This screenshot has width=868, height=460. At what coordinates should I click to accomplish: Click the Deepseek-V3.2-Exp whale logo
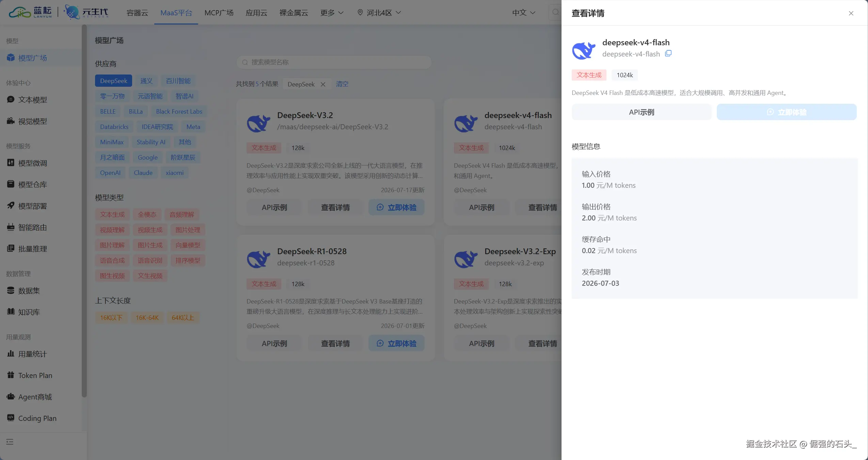tap(466, 259)
